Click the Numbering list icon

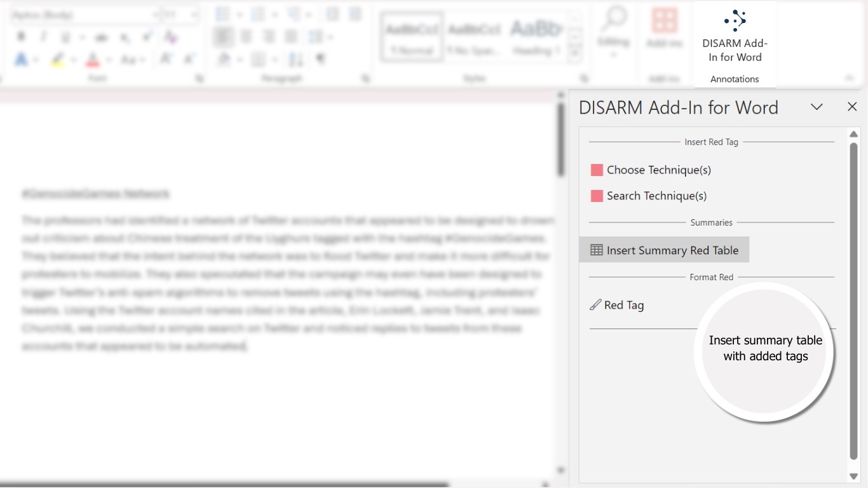pos(258,14)
